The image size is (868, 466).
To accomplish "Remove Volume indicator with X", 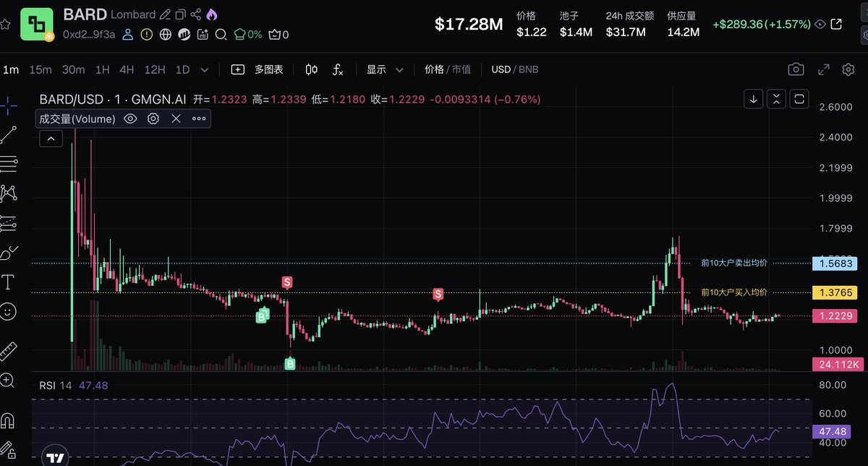I will 176,119.
